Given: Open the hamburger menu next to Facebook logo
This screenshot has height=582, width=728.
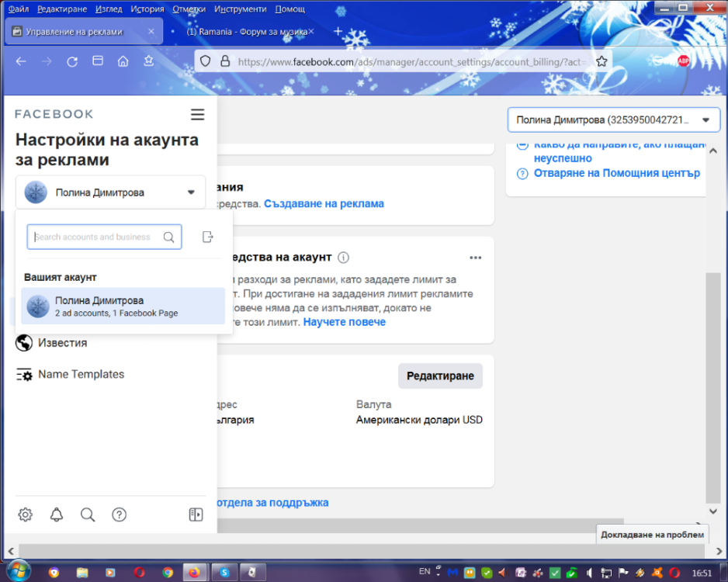Looking at the screenshot, I should (x=198, y=114).
